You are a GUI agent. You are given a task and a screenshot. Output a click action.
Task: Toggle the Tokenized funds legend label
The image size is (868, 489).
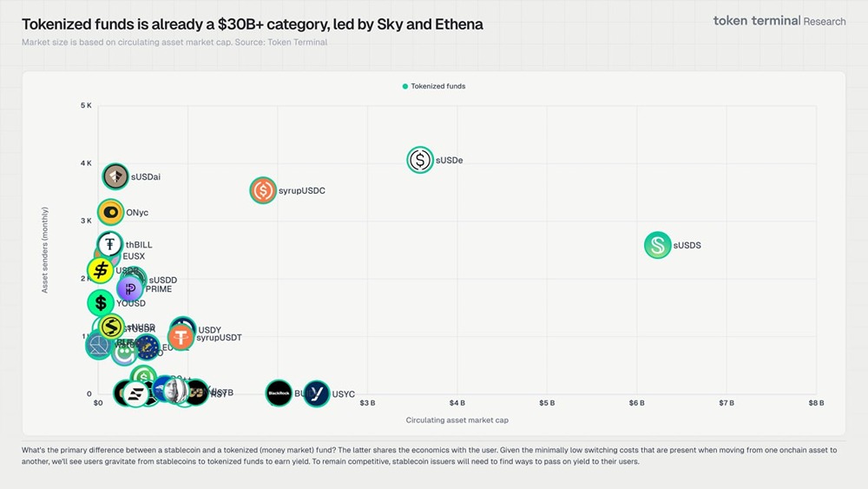click(x=438, y=86)
